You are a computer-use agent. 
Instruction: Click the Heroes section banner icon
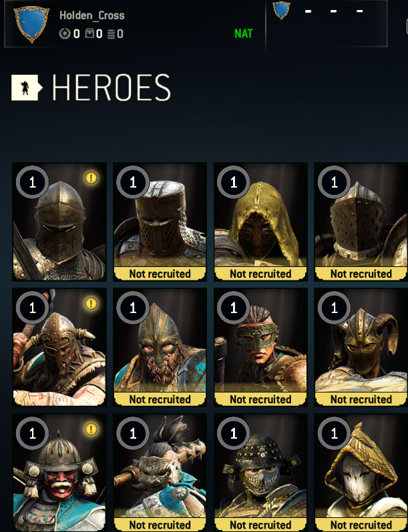pos(27,87)
